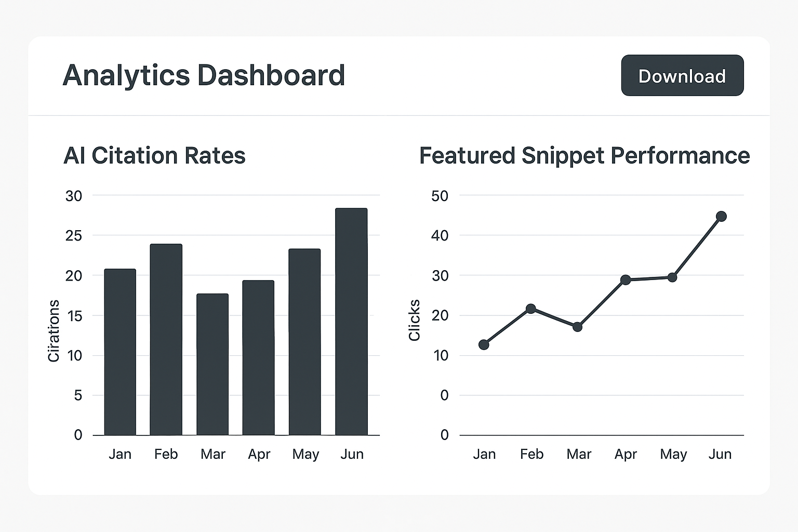Screen dimensions: 798x532
Task: Select the Jun data point on the line chart
Action: click(721, 216)
